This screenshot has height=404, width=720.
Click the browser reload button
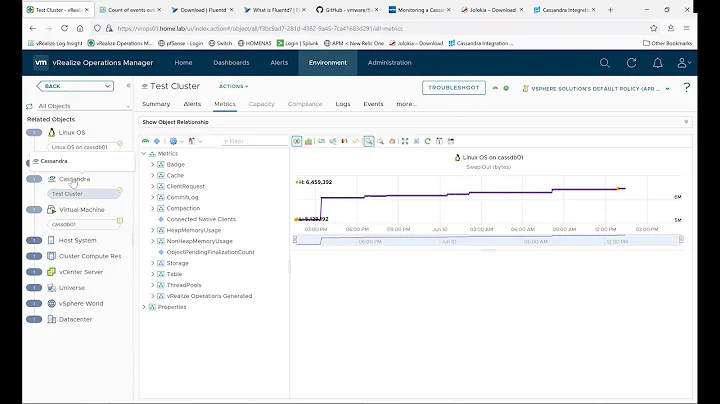pyautogui.click(x=64, y=28)
